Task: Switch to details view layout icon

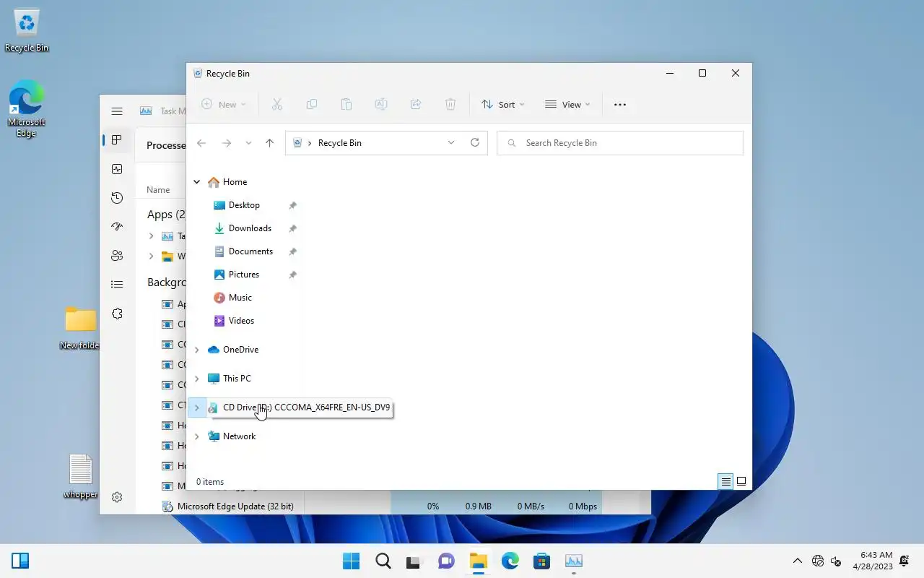Action: pyautogui.click(x=725, y=481)
